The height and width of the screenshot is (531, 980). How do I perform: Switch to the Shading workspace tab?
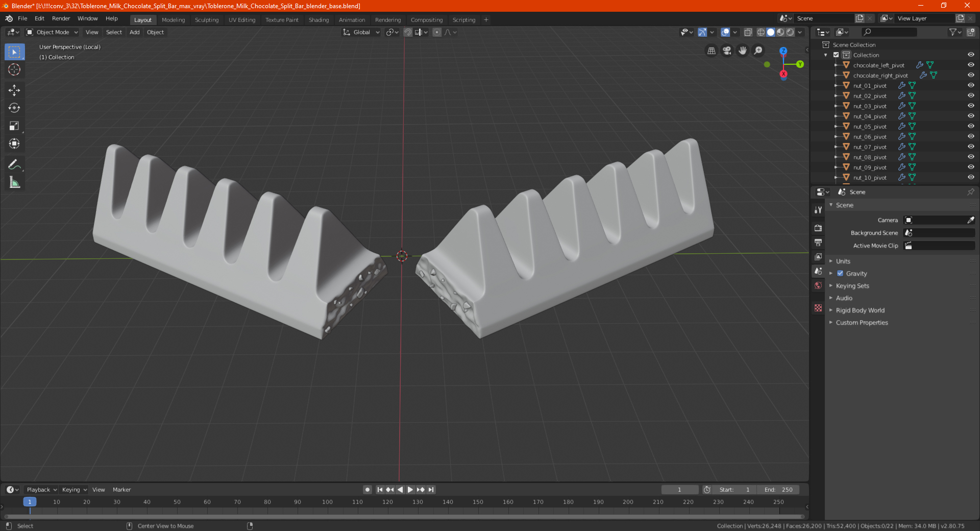[x=318, y=20]
